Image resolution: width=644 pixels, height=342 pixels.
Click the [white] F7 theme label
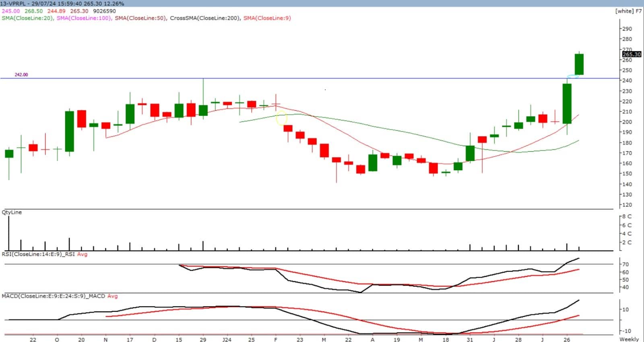628,11
